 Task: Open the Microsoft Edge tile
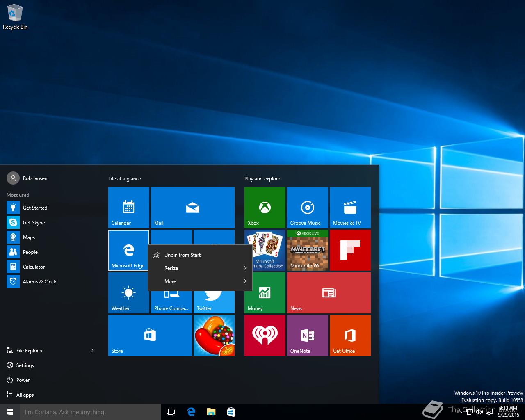(129, 250)
